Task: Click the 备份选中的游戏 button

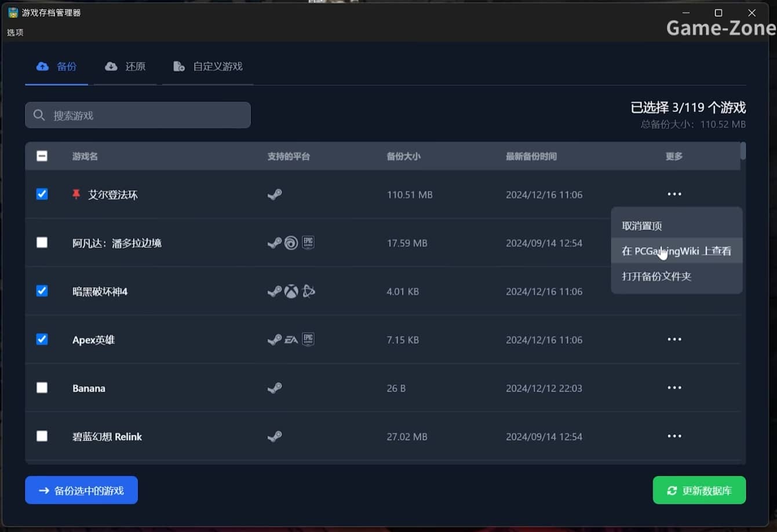Action: [x=81, y=490]
